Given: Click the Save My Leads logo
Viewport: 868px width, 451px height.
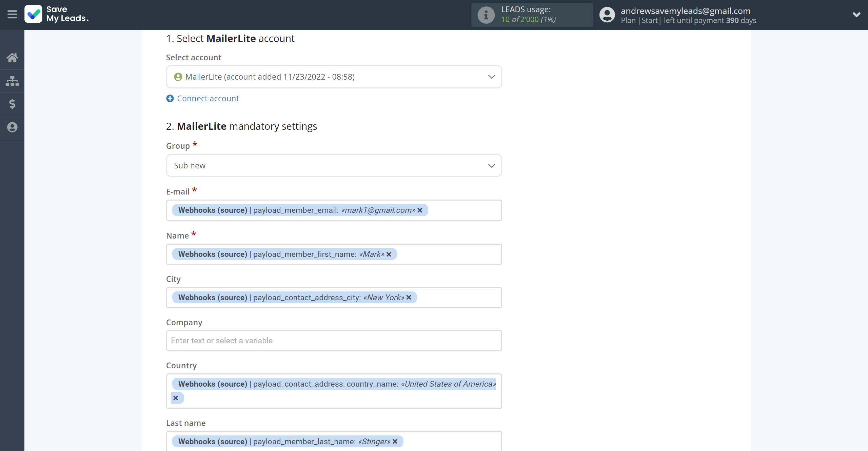Looking at the screenshot, I should point(57,14).
